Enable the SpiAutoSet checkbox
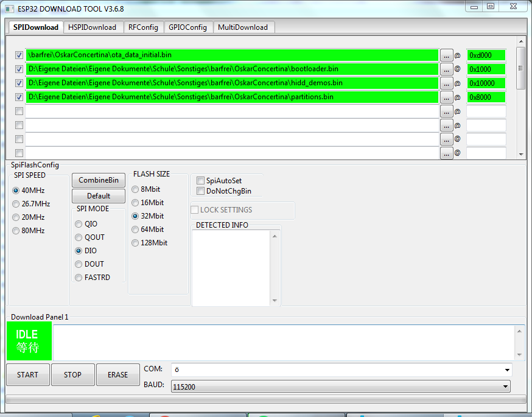This screenshot has width=532, height=417. [x=200, y=181]
